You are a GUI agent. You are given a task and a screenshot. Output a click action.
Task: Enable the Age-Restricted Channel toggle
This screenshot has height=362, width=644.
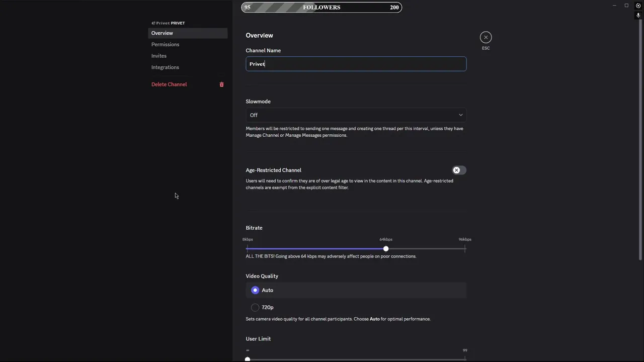pos(459,170)
